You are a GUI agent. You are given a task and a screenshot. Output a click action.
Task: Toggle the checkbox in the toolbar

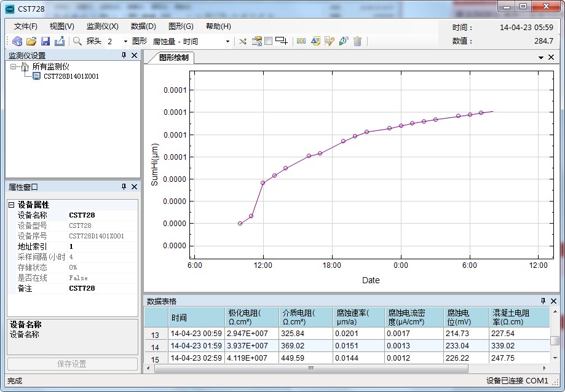coord(268,41)
